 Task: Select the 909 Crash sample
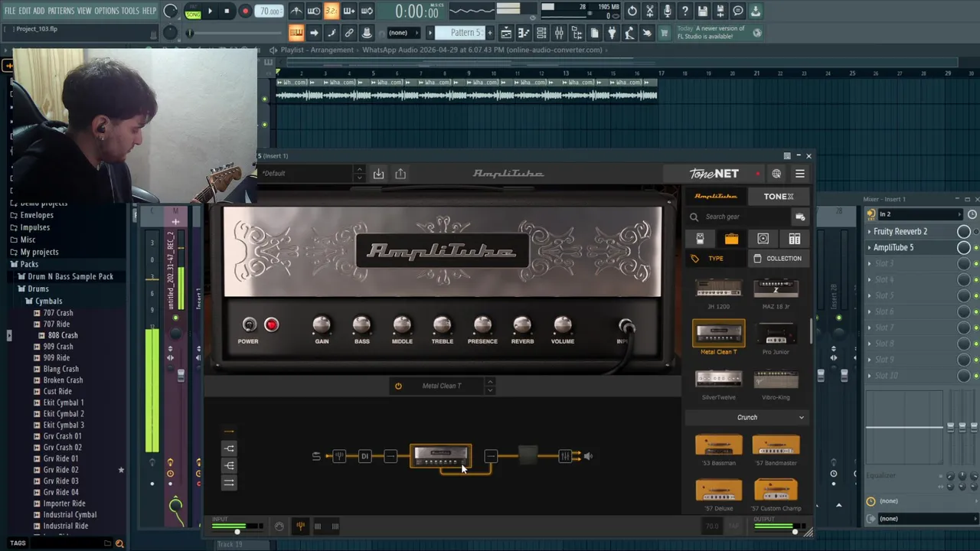coord(57,347)
